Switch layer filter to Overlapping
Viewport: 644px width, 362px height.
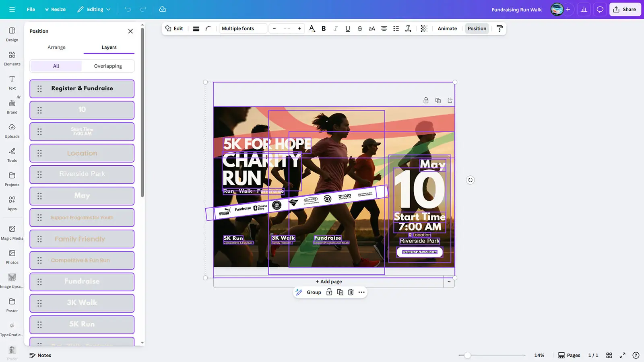tap(108, 66)
